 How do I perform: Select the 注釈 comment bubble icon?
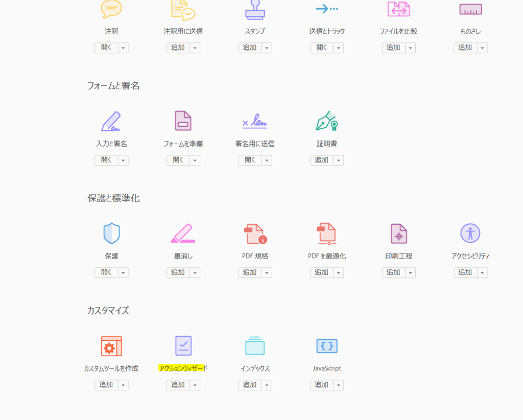(x=111, y=9)
